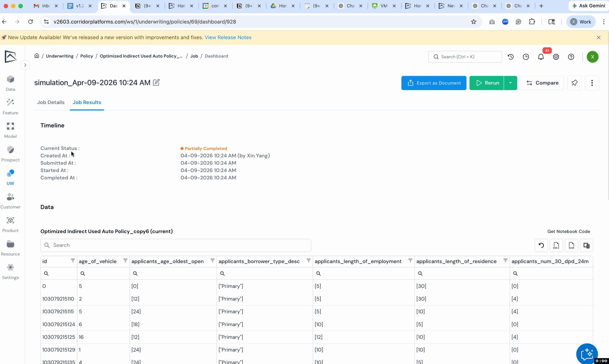Filter the applicants_age_oldest_open column
Screen dimensions: 609x364
[213, 261]
